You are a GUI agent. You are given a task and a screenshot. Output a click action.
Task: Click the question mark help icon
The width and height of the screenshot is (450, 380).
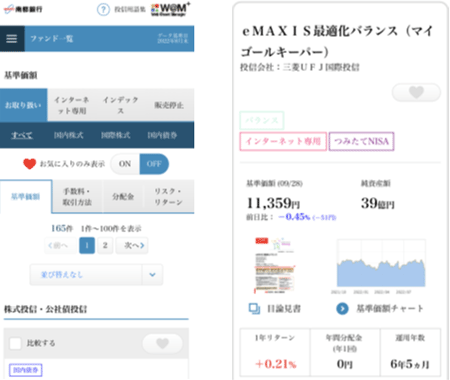click(x=103, y=9)
